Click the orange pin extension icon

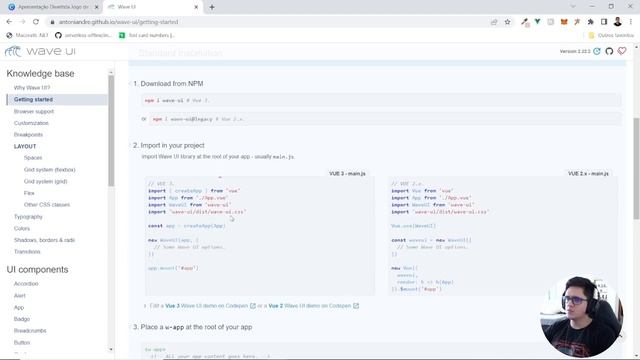[x=577, y=22]
